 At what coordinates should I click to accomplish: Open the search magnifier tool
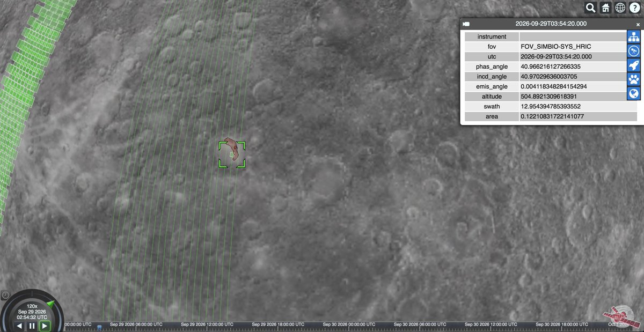point(590,8)
